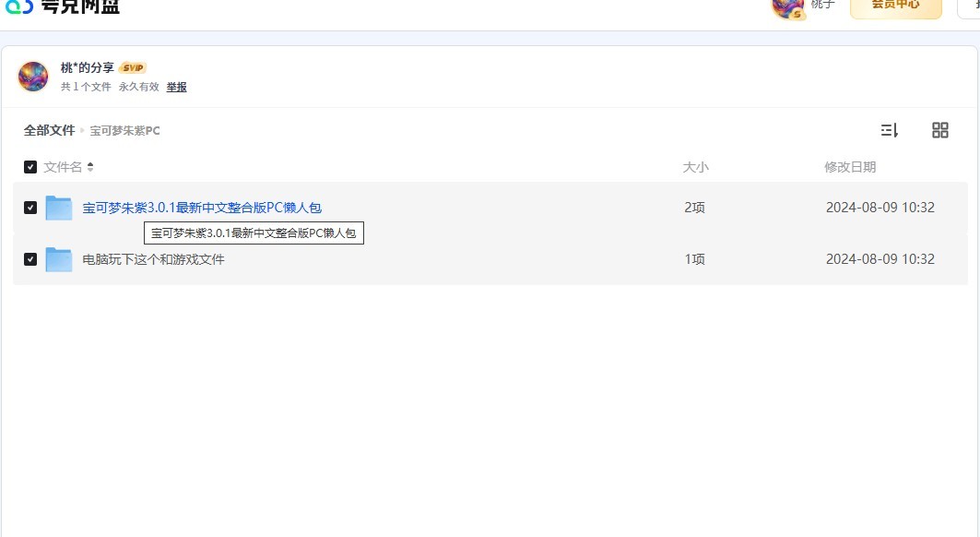Click the 桃*的分享 share title
The height and width of the screenshot is (537, 980).
click(x=87, y=67)
